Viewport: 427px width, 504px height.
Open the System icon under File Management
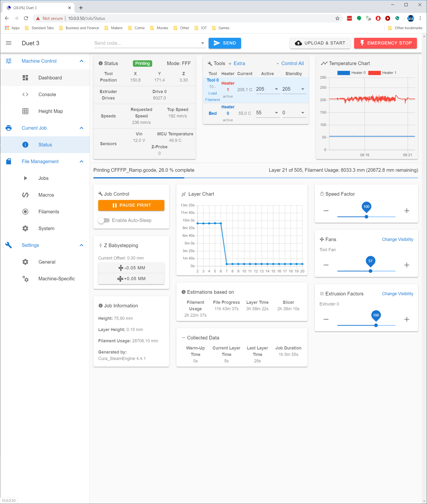25,228
